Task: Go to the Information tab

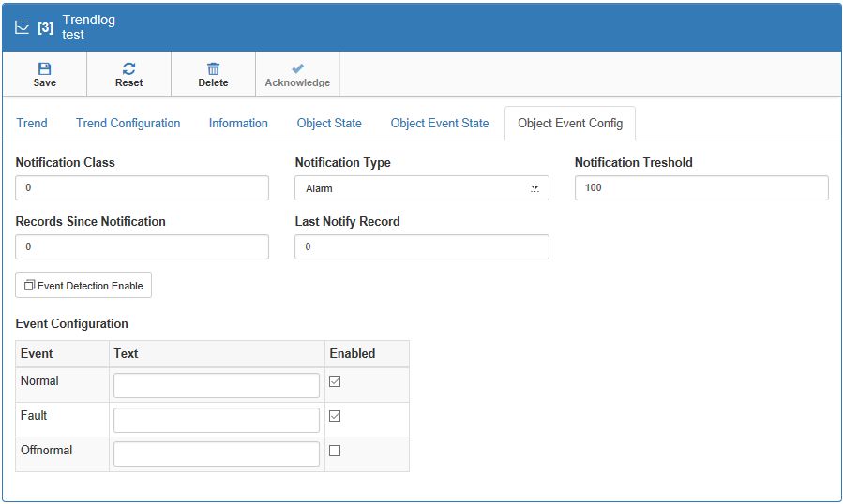Action: point(238,123)
